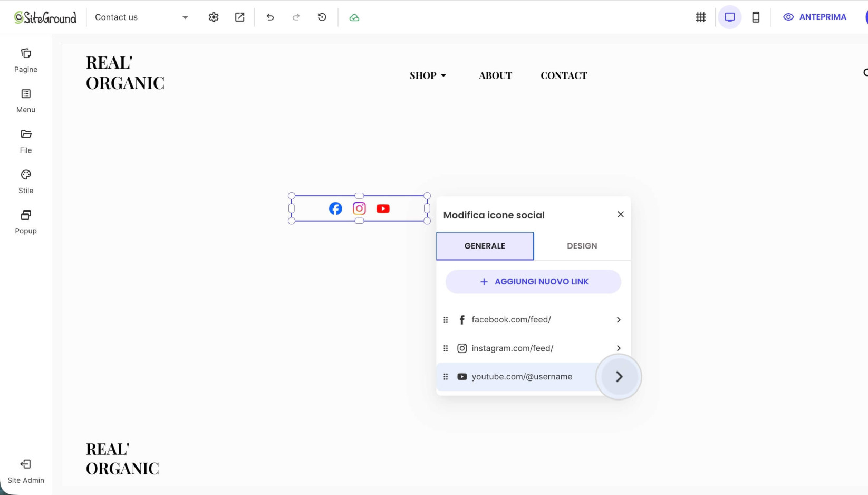Click the REAL' ORGANIC header logo text
The width and height of the screenshot is (868, 495).
click(x=126, y=73)
